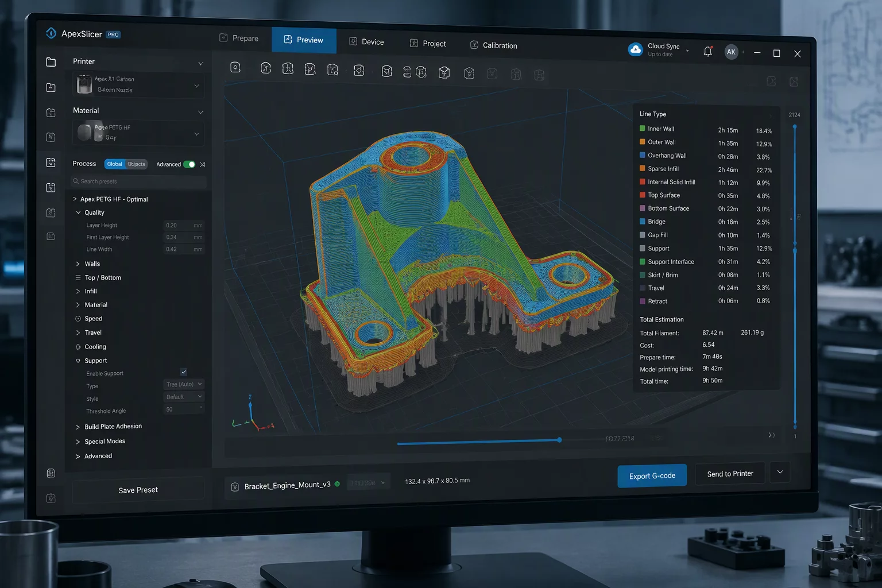Screen dimensions: 882x588
Task: Open the AK user avatar
Action: pyautogui.click(x=731, y=52)
